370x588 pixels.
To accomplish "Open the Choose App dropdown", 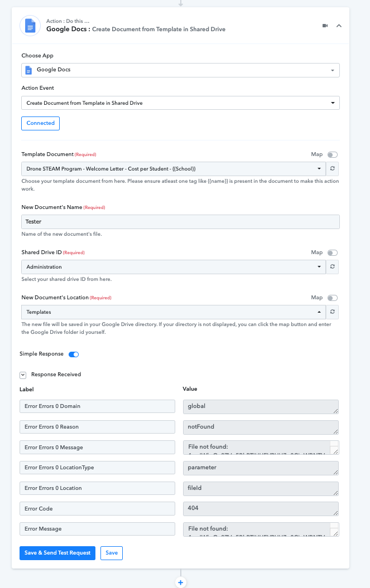I will pyautogui.click(x=180, y=70).
